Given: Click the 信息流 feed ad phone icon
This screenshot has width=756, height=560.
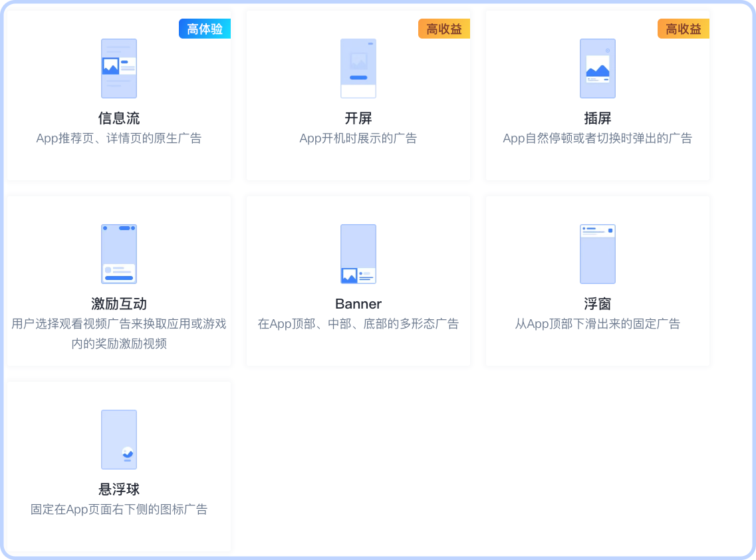Looking at the screenshot, I should tap(119, 69).
